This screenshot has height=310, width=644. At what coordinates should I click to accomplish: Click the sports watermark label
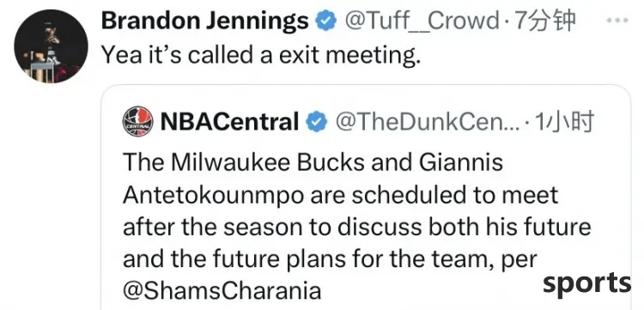(x=587, y=283)
